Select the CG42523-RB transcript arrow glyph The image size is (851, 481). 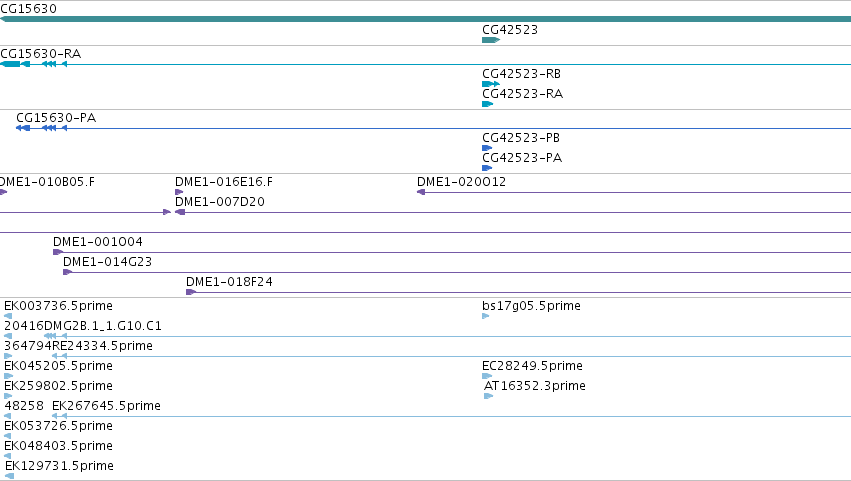coord(491,84)
